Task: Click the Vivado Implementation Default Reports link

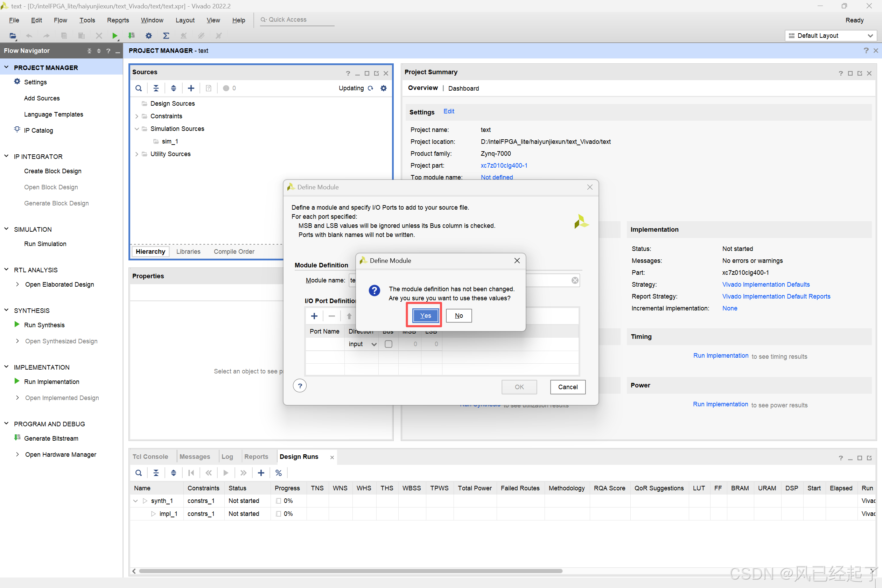Action: pos(776,296)
